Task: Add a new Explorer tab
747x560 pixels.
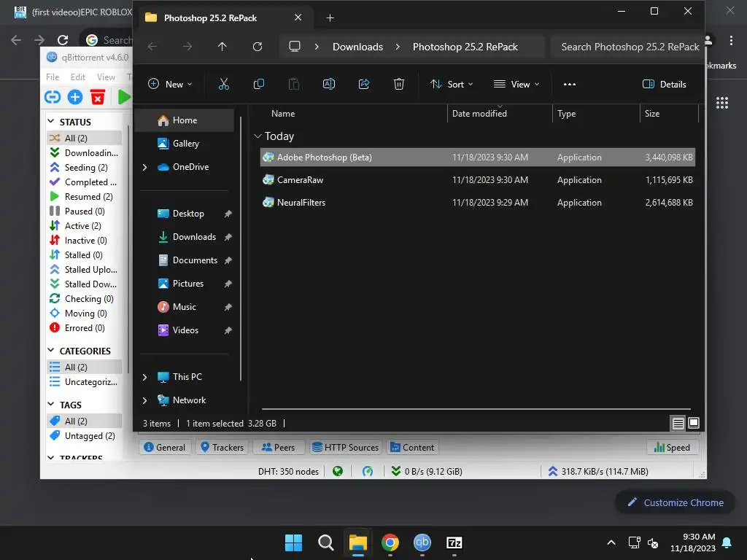Action: tap(330, 18)
